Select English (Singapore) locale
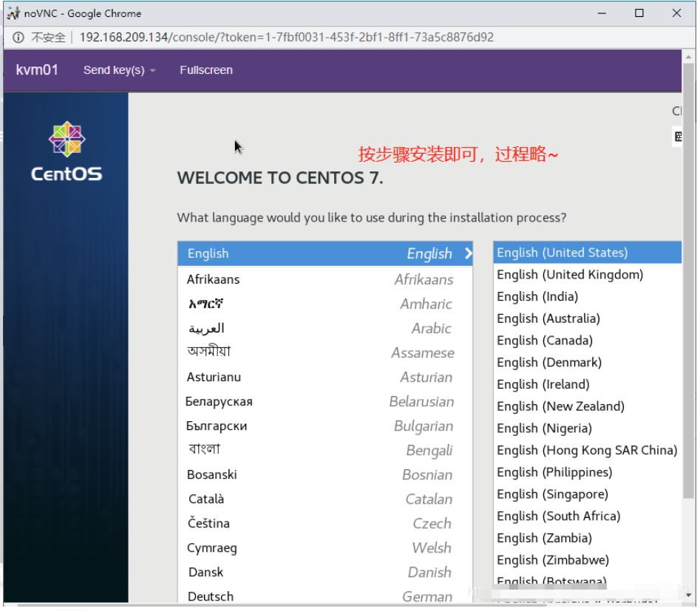Viewport: 700px width, 611px height. click(x=588, y=494)
